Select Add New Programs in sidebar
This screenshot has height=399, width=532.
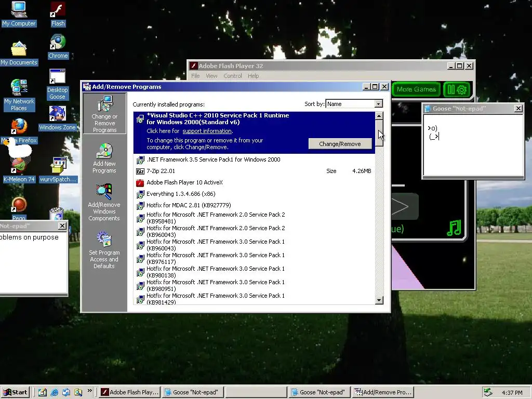click(104, 158)
